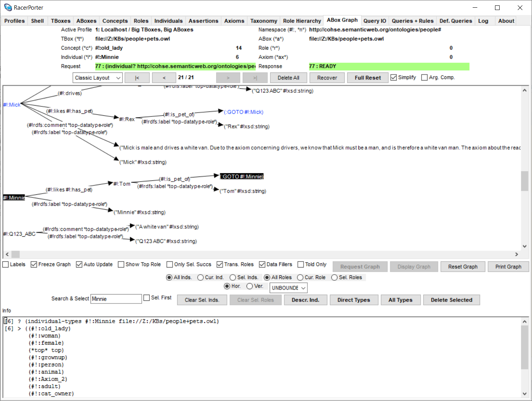The width and height of the screenshot is (532, 401).
Task: Jump to first history entry button
Action: (137, 78)
